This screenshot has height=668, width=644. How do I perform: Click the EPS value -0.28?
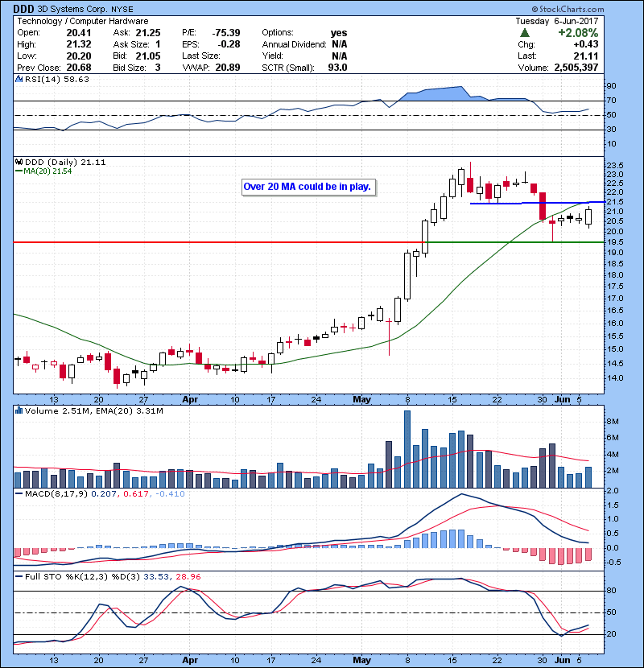tap(229, 44)
